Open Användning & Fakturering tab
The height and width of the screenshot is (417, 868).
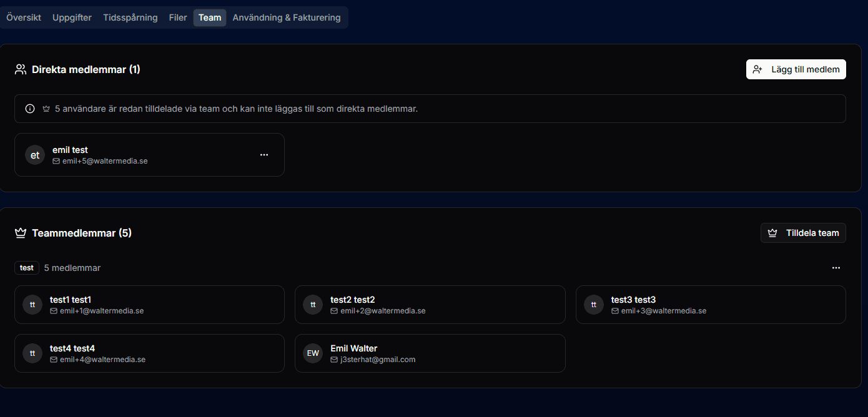point(287,17)
